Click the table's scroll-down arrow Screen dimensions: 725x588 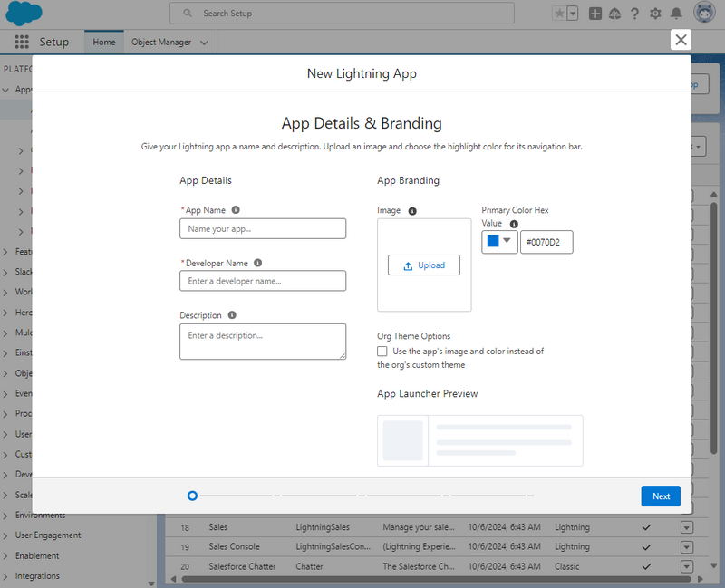713,565
